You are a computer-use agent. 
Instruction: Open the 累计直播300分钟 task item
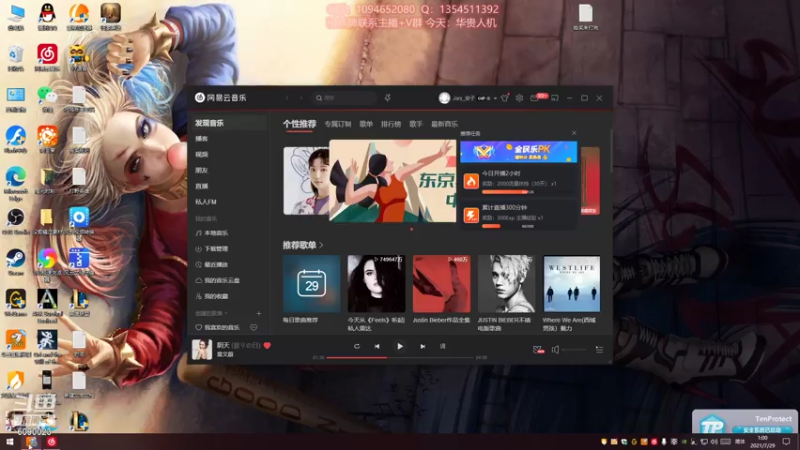coord(518,215)
